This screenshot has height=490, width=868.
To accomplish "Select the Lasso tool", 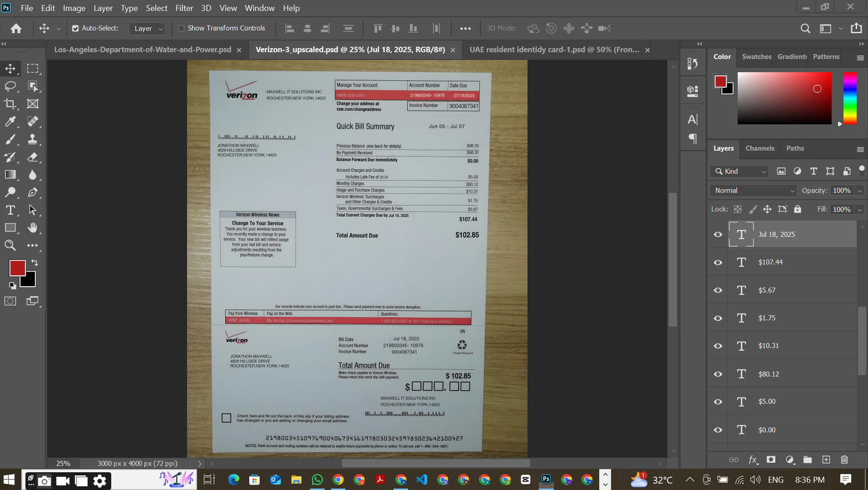I will coord(10,86).
